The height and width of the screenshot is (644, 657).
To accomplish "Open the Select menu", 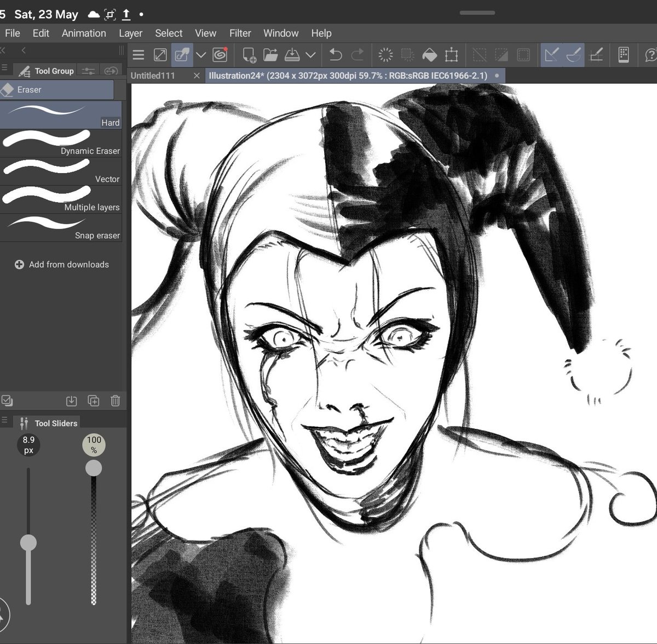I will (x=169, y=33).
